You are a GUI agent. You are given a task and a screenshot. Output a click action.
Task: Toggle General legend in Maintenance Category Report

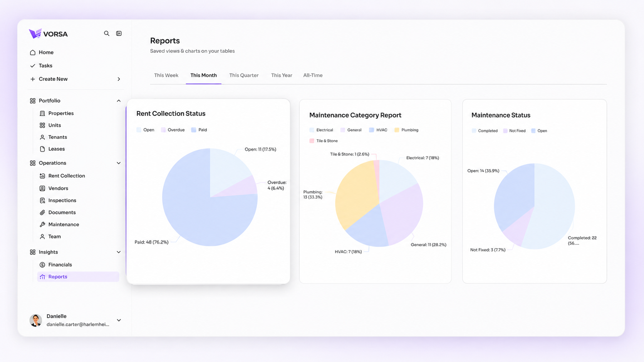(x=351, y=130)
